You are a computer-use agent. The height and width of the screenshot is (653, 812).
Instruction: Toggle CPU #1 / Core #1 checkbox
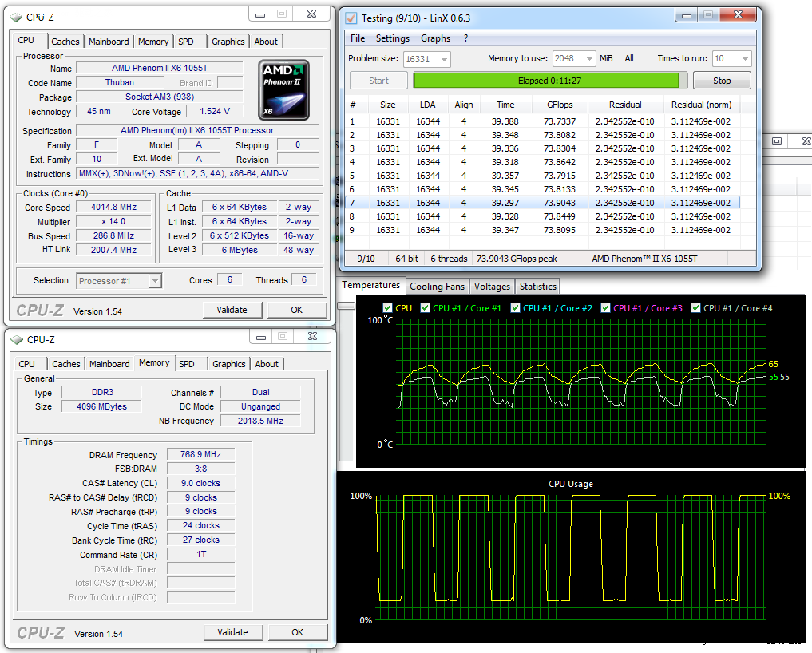coord(426,308)
